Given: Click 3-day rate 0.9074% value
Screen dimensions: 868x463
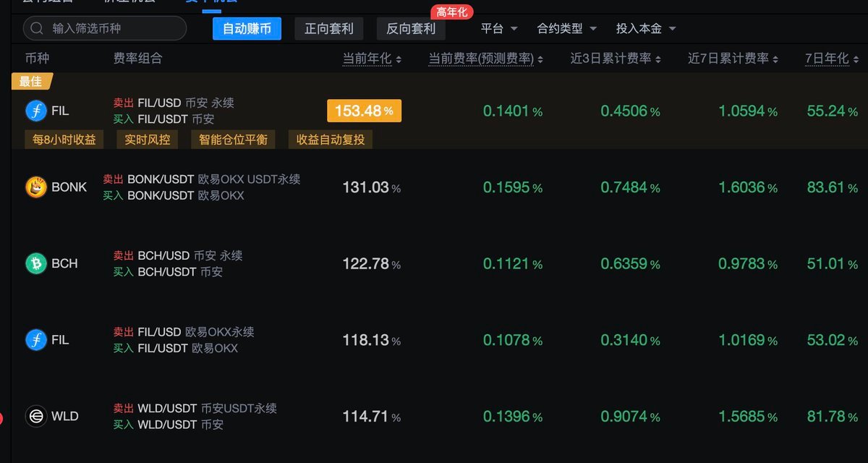Looking at the screenshot, I should point(630,417).
